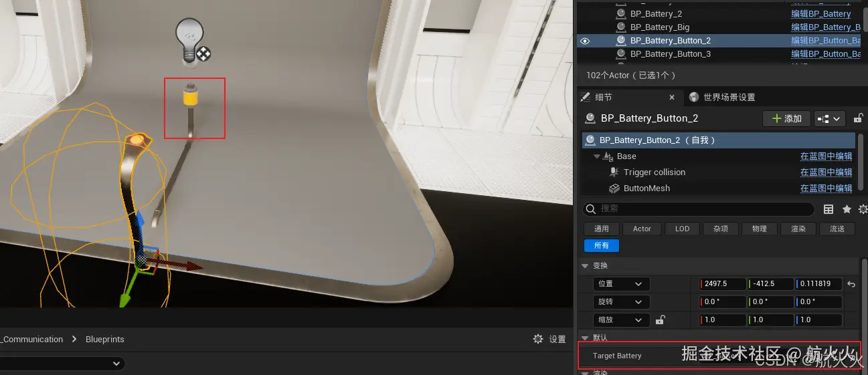This screenshot has width=868, height=375.
Task: Select the 所有 all filter
Action: click(602, 246)
